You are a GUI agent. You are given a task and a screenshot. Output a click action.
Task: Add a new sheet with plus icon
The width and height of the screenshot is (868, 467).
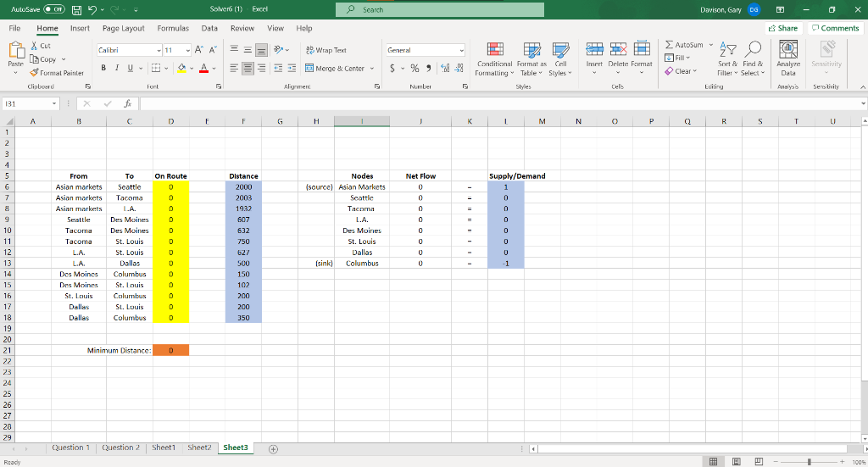point(273,448)
